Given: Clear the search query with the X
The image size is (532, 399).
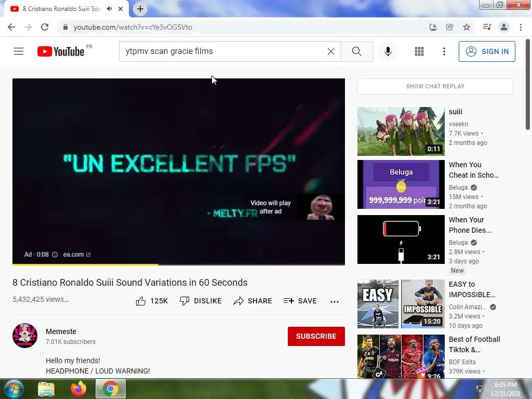Looking at the screenshot, I should (x=331, y=51).
